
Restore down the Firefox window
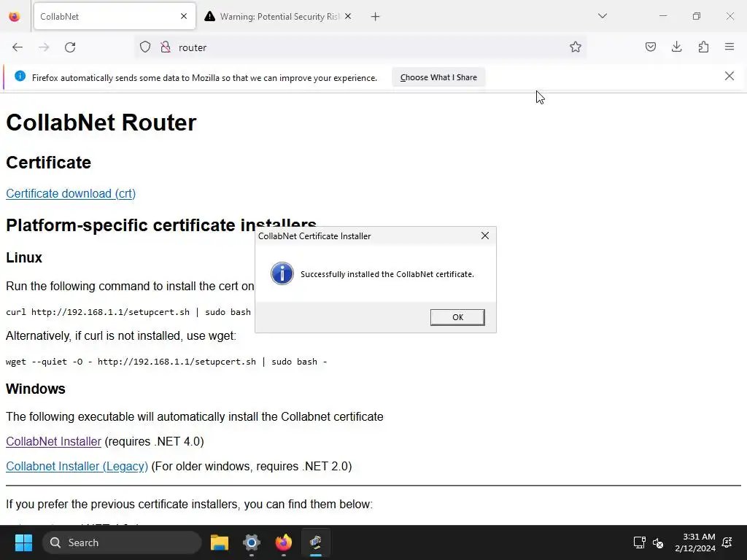[x=697, y=16]
